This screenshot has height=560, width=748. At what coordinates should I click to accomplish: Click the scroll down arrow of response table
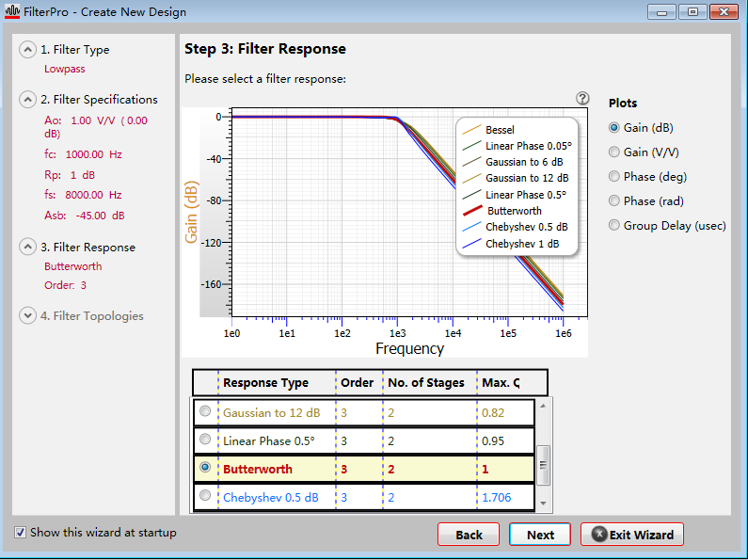tap(543, 504)
